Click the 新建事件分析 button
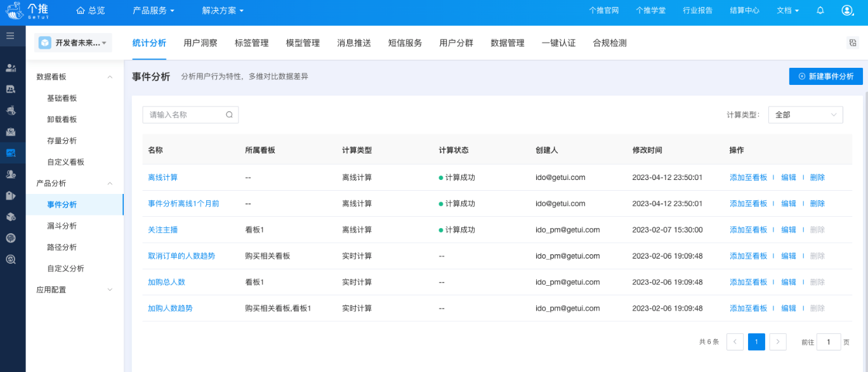This screenshot has height=372, width=868. coord(826,76)
